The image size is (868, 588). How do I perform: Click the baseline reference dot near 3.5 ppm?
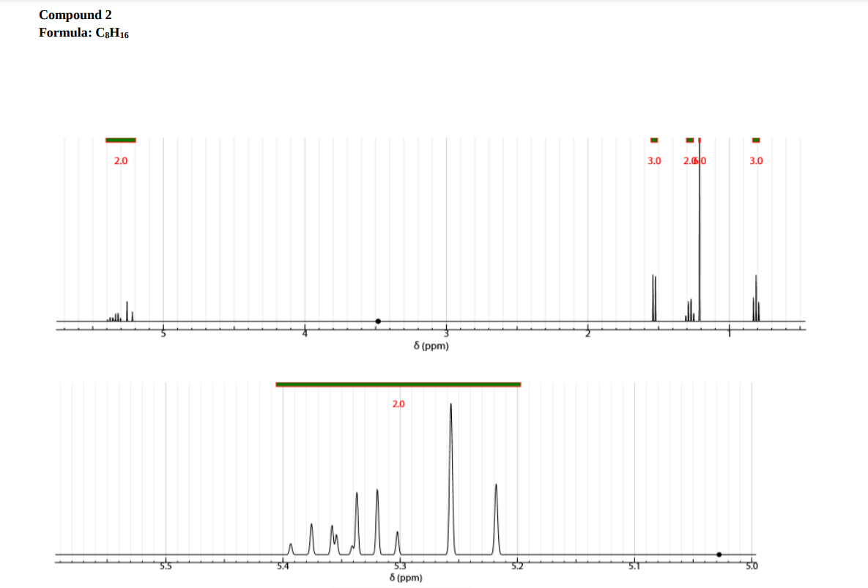point(378,320)
